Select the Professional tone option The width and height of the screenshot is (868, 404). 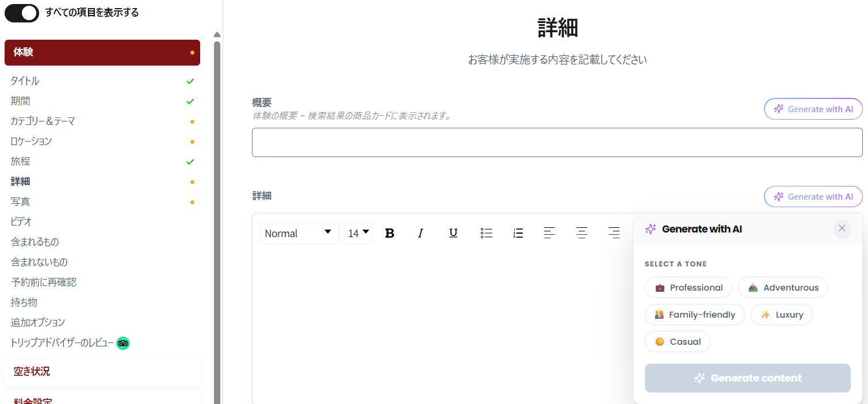(x=688, y=288)
